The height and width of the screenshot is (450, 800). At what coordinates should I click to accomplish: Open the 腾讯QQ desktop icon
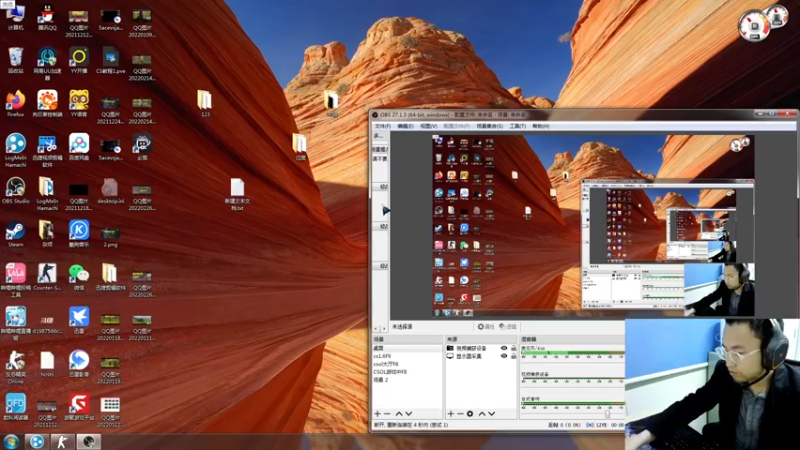47,17
